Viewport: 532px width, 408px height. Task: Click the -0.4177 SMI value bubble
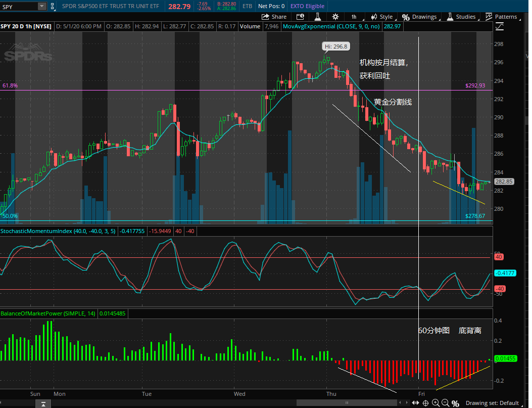[x=505, y=273]
